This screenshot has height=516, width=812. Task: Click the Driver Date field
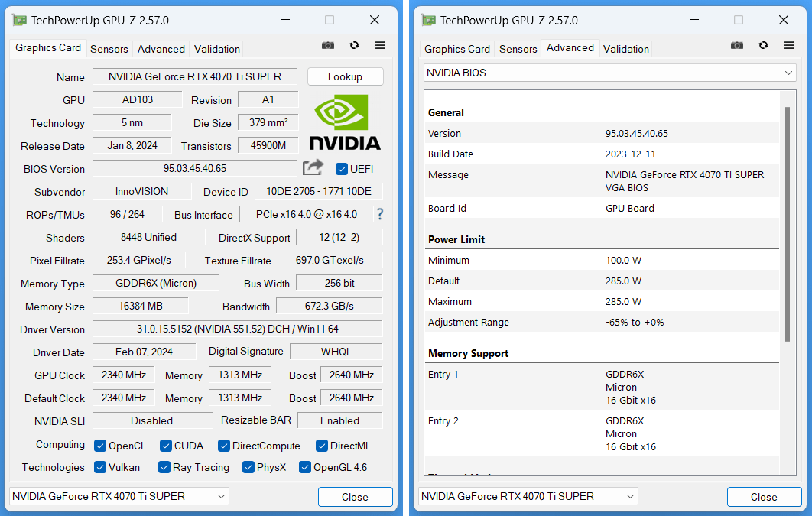pyautogui.click(x=144, y=352)
